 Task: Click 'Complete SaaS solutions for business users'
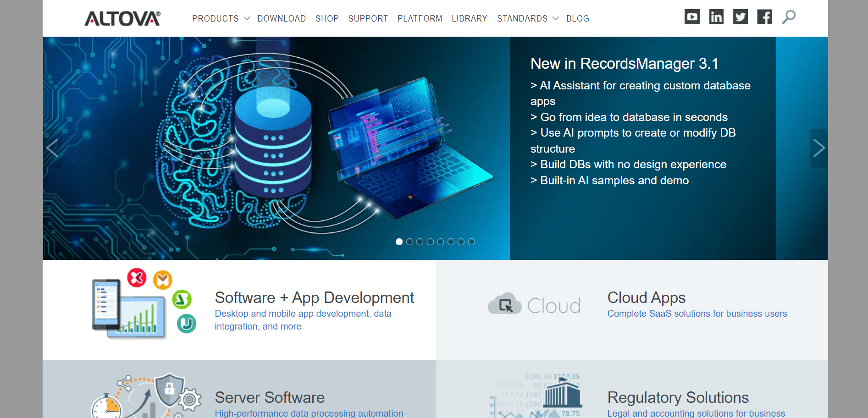[x=697, y=313]
